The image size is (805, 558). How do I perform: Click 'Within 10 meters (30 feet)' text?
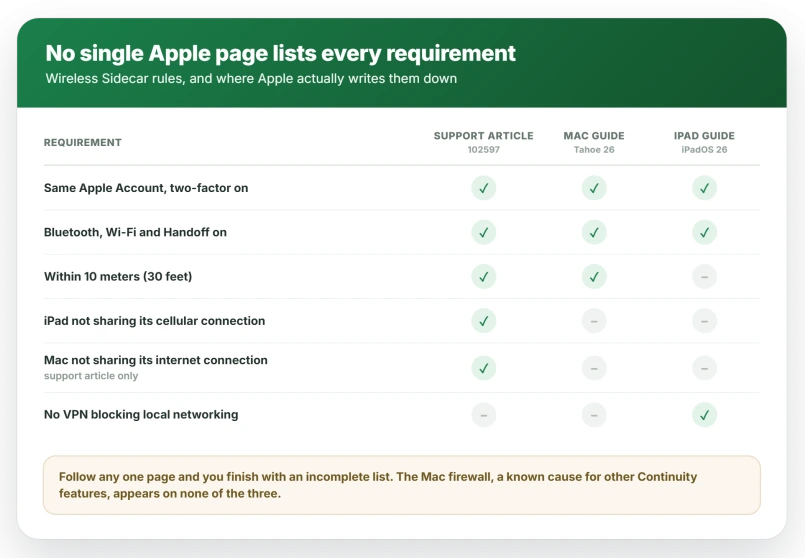click(x=118, y=276)
